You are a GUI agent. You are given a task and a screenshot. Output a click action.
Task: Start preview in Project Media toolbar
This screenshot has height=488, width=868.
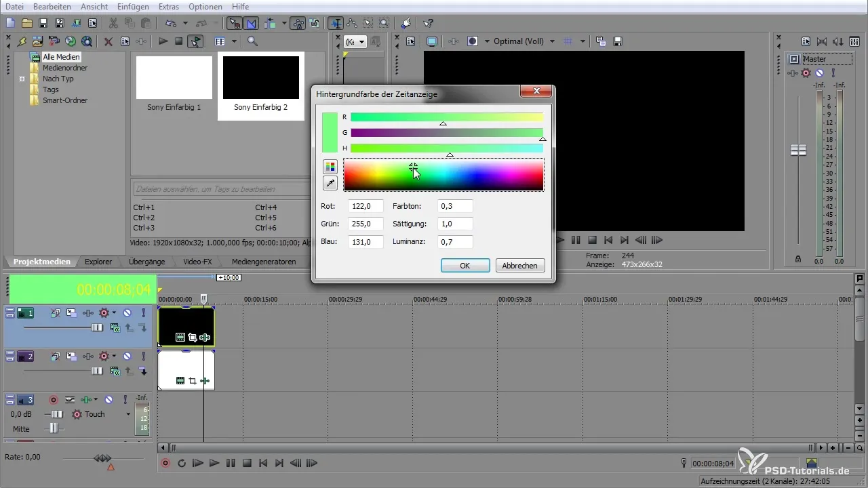(x=163, y=41)
